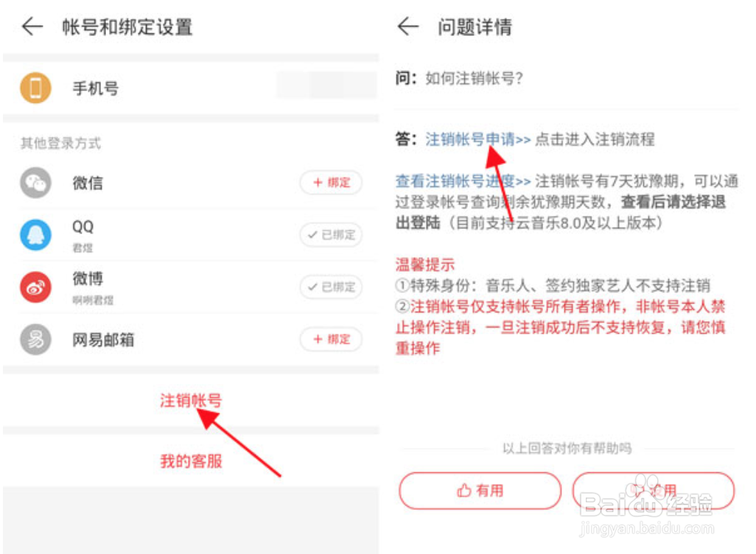Tap 注销帐号 red text
The height and width of the screenshot is (554, 756).
click(191, 400)
